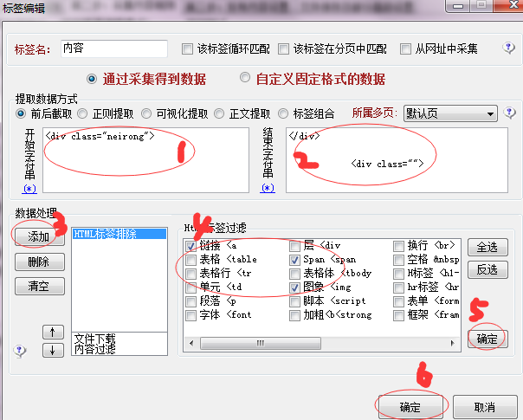Click the 反选 button
The width and height of the screenshot is (523, 420).
point(487,269)
